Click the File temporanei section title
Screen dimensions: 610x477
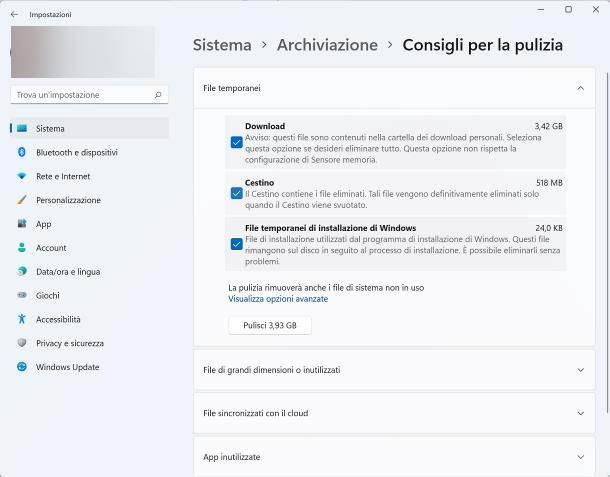232,88
